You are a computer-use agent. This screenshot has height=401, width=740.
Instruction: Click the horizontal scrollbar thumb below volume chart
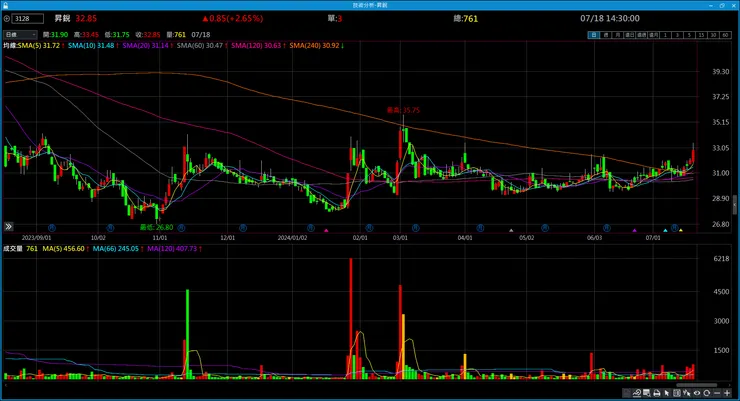[x=697, y=385]
